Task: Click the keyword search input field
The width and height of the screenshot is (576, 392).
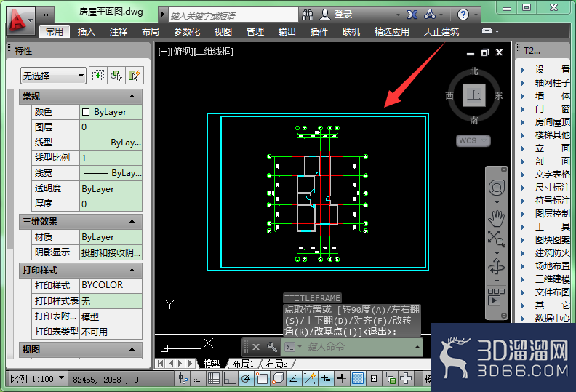Action: pos(233,15)
